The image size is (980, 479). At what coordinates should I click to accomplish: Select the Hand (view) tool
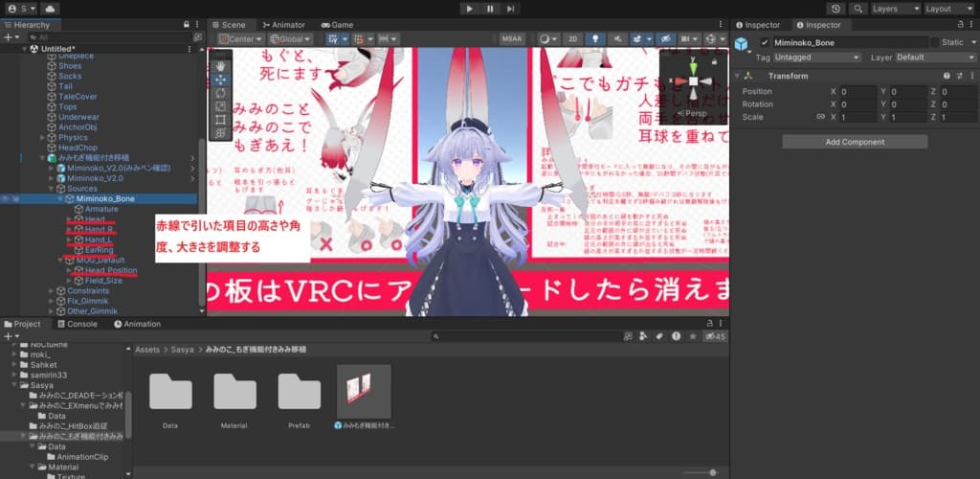(220, 65)
